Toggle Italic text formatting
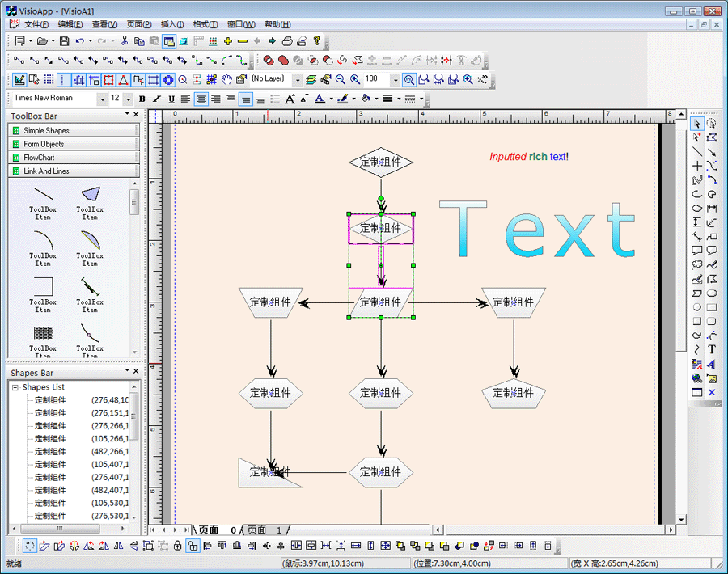The image size is (728, 574). [157, 99]
